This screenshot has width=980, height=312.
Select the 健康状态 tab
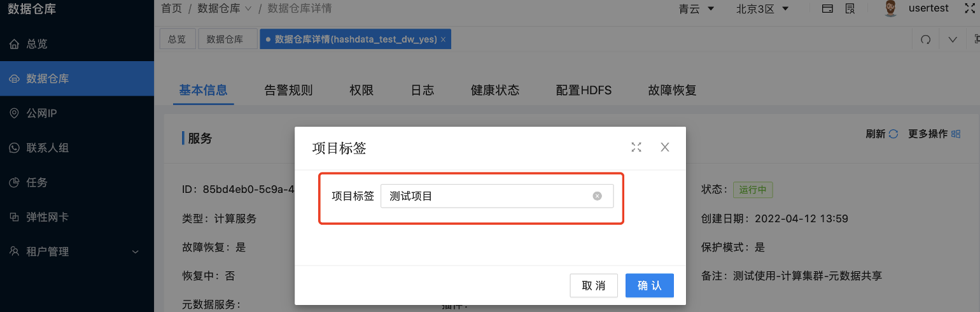(495, 90)
